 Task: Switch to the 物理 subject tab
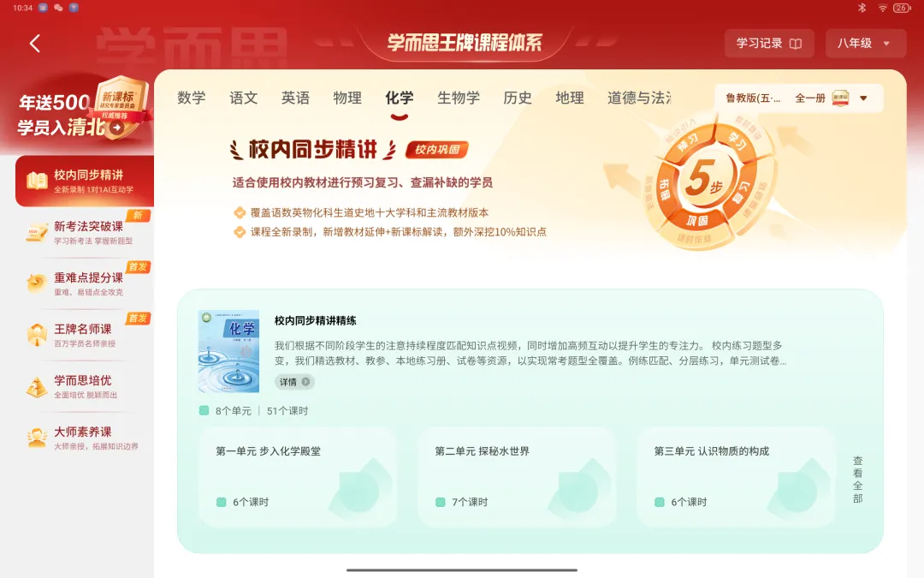pos(347,98)
